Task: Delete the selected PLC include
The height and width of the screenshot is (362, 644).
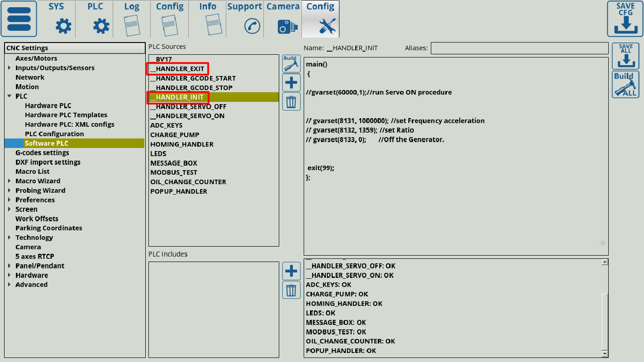Action: [291, 290]
